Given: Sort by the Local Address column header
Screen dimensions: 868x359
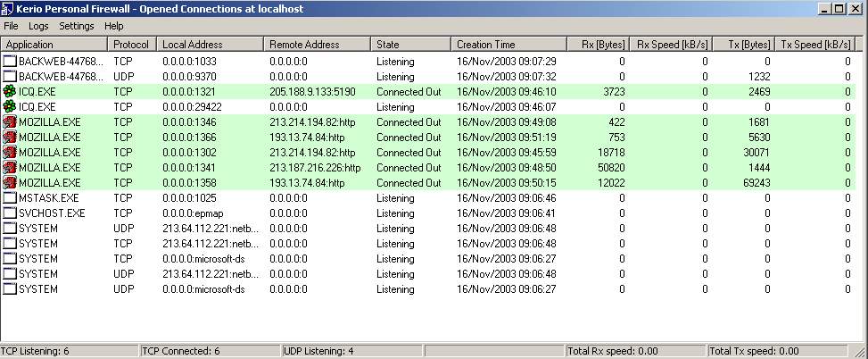Looking at the screenshot, I should point(210,45).
